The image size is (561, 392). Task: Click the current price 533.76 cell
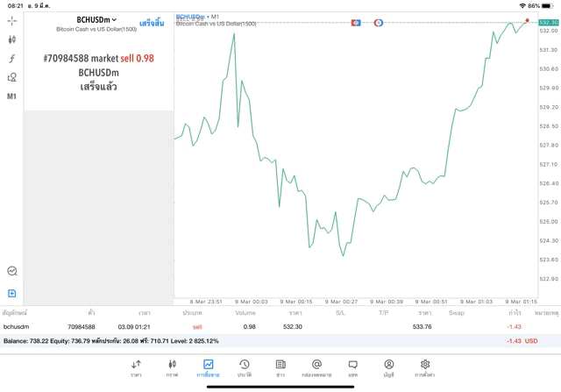pos(423,327)
